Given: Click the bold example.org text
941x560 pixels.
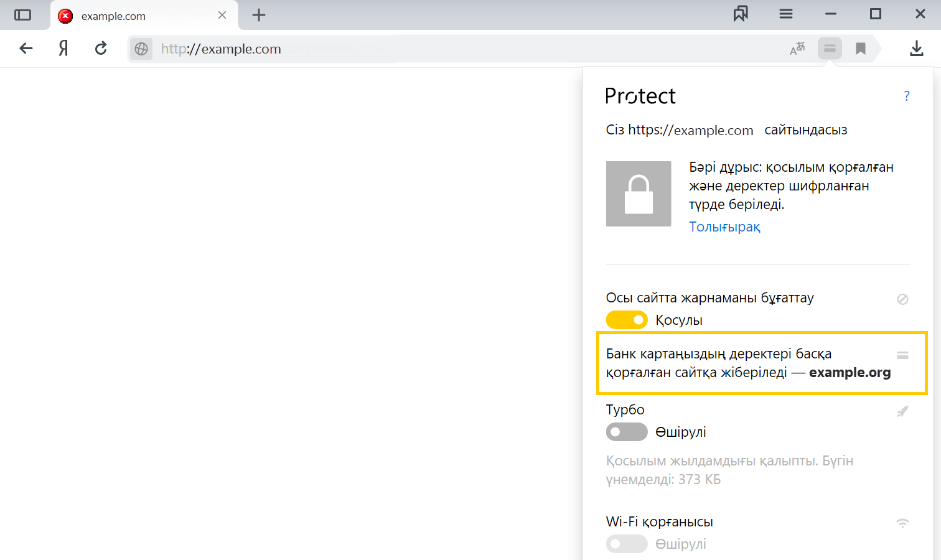Looking at the screenshot, I should (x=850, y=373).
